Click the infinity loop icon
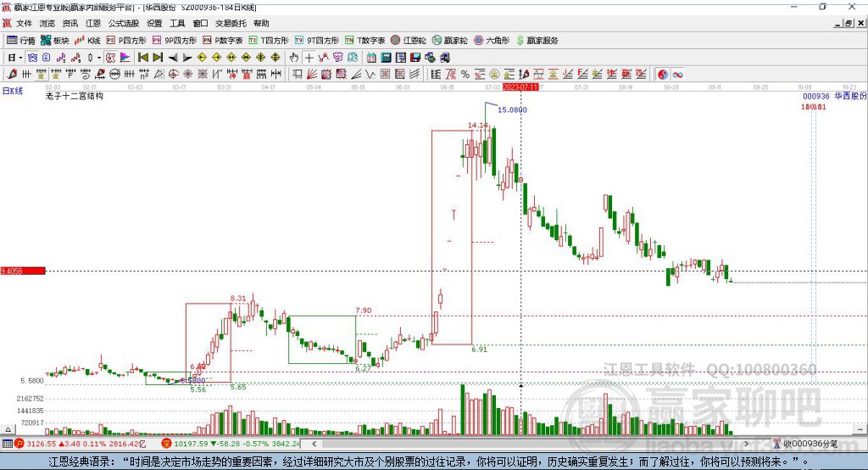 point(677,75)
